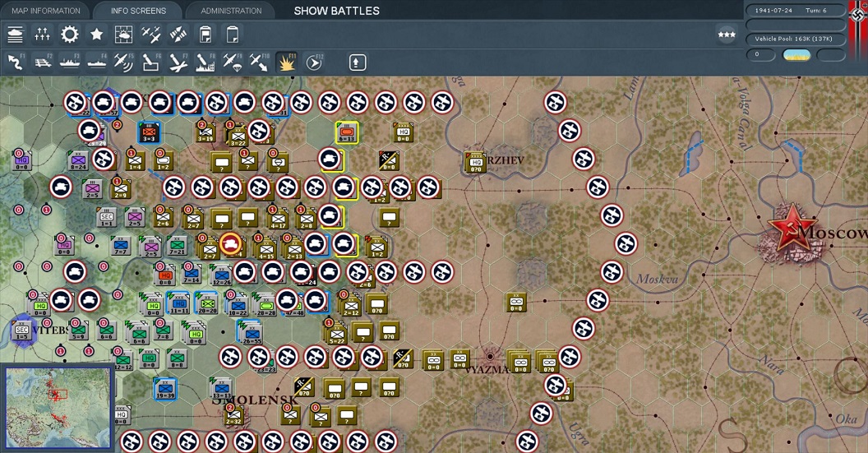
Task: Select F10 air transfer mode icon
Action: pyautogui.click(x=259, y=62)
